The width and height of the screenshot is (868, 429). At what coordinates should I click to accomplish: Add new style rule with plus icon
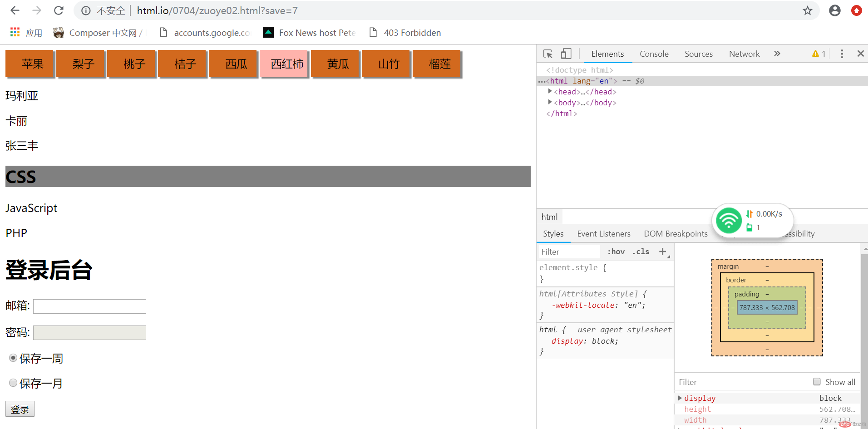click(663, 251)
